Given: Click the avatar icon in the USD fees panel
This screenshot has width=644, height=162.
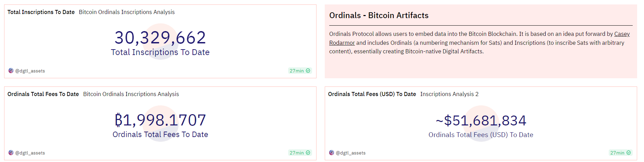Looking at the screenshot, I should tap(332, 153).
